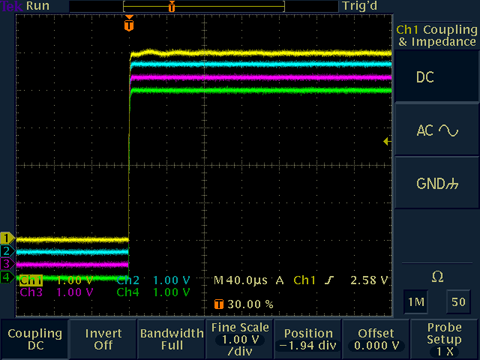
Task: Select Ch1 ground reference marker
Action: (x=7, y=238)
